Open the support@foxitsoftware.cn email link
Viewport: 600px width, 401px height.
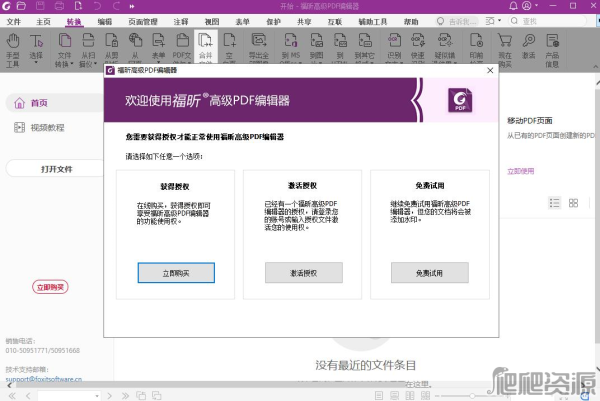tap(44, 379)
